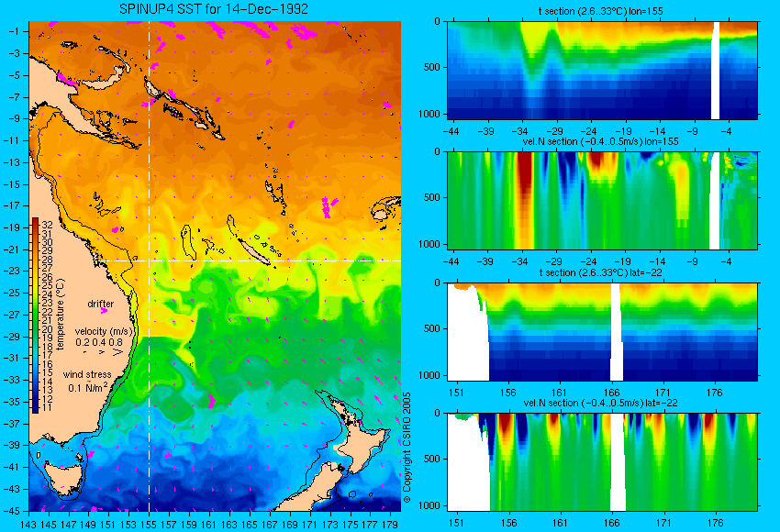Click the '500' depth tick of the lat=-22 velocity section
This screenshot has width=780, height=532.
coord(432,459)
